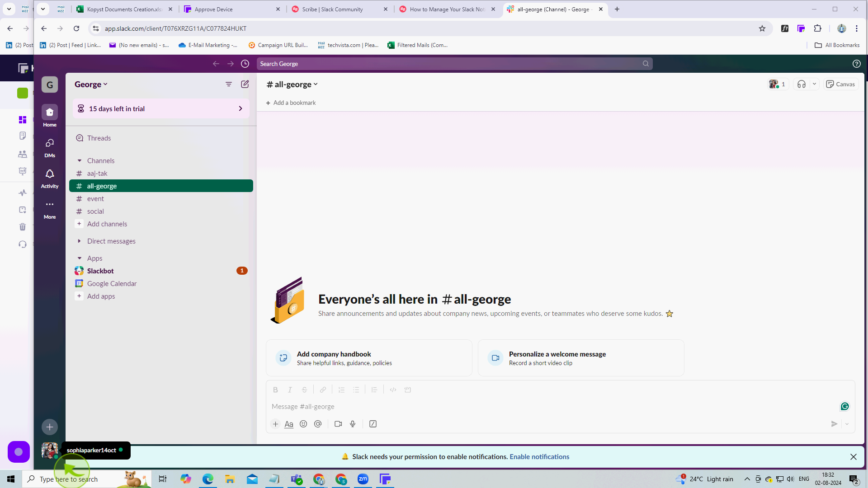Open emoji picker in composer
Image resolution: width=868 pixels, height=488 pixels.
pos(303,424)
